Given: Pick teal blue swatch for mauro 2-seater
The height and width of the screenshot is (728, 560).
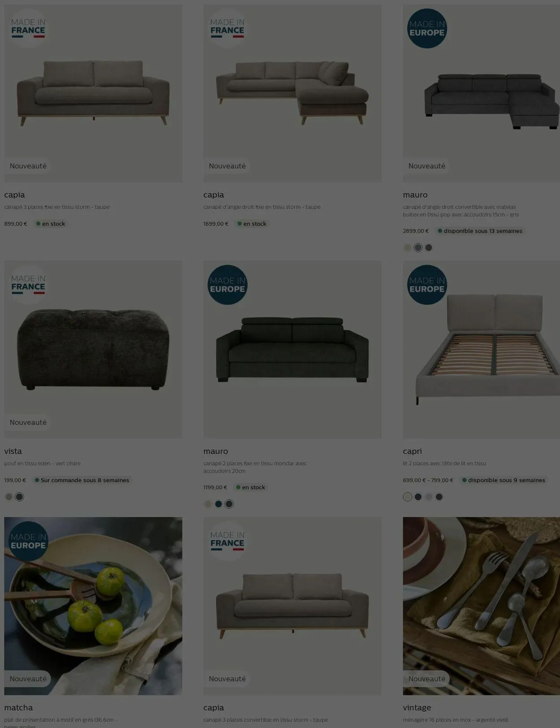Looking at the screenshot, I should click(218, 504).
